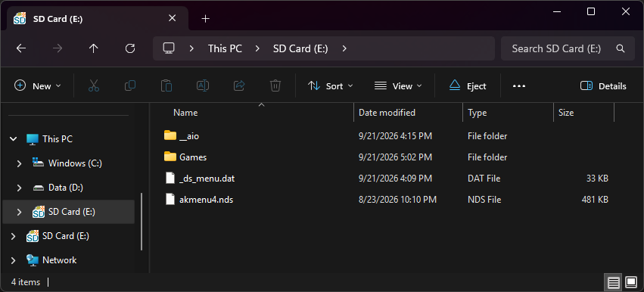This screenshot has width=644, height=292.
Task: Click This PC in address breadcrumb
Action: pyautogui.click(x=225, y=48)
